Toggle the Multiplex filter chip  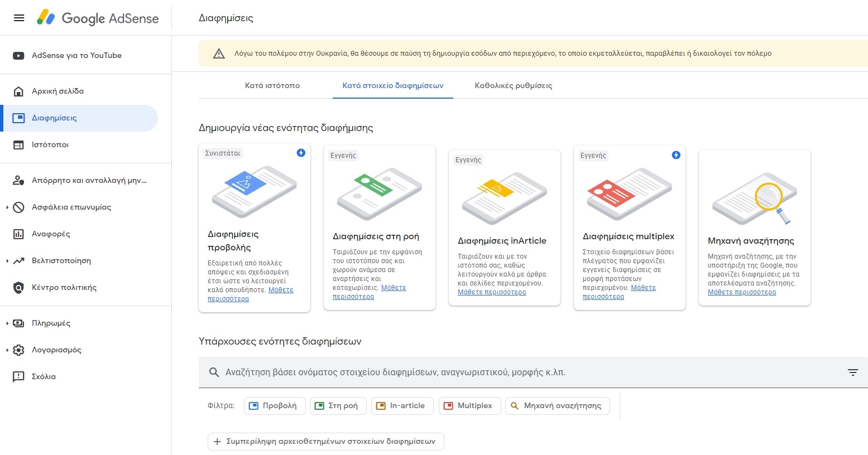[469, 406]
